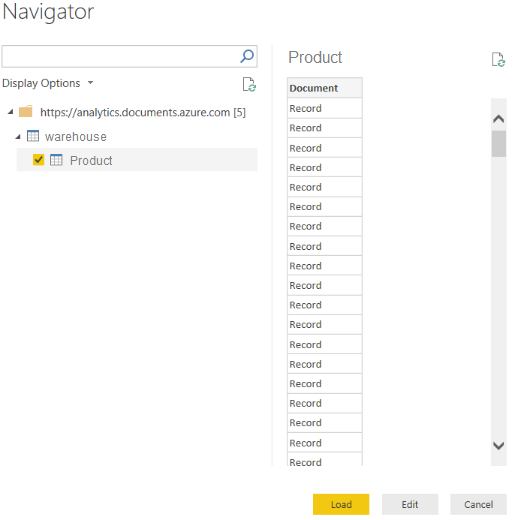Click the Edit button
The width and height of the screenshot is (513, 520).
click(x=410, y=504)
